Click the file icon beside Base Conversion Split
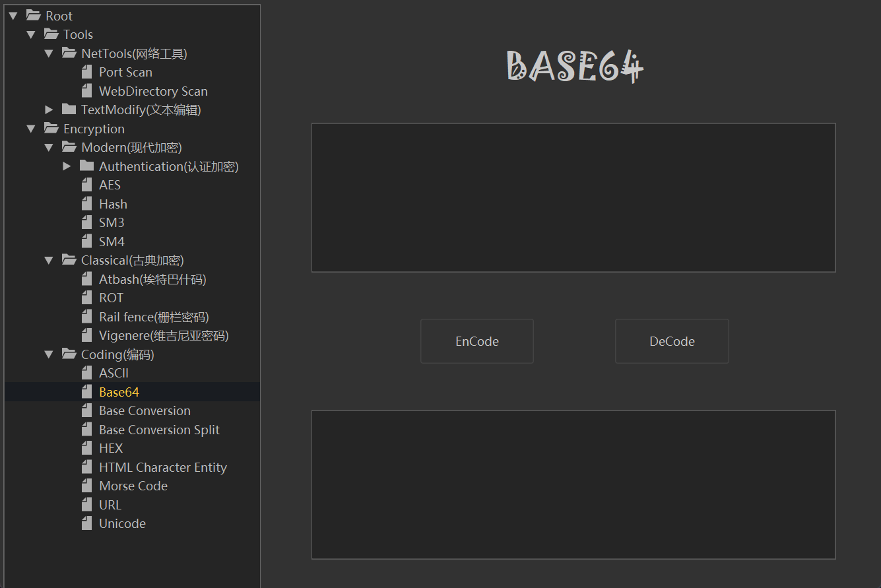The height and width of the screenshot is (588, 881). (86, 430)
